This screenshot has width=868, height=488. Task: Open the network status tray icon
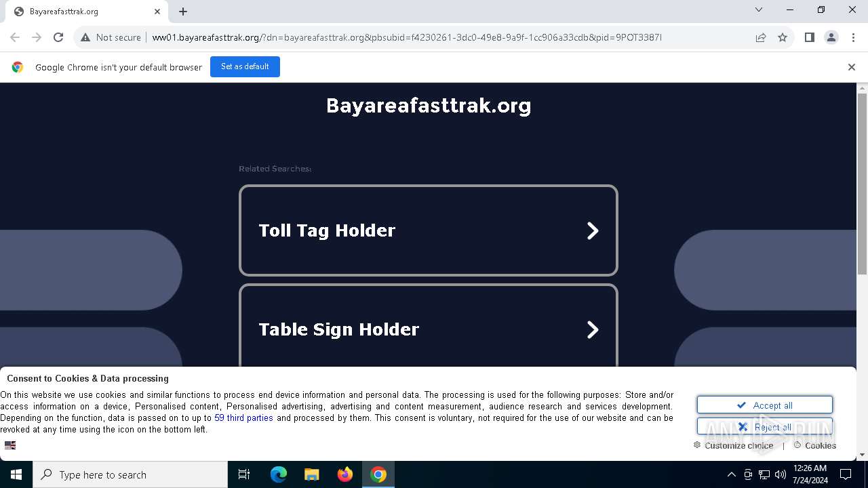coord(764,474)
